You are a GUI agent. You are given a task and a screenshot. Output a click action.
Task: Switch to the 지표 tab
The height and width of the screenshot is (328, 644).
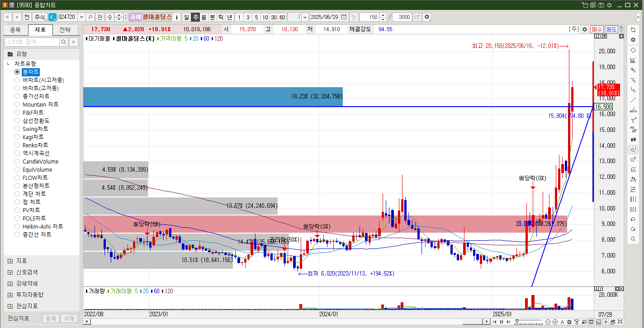[x=40, y=30]
